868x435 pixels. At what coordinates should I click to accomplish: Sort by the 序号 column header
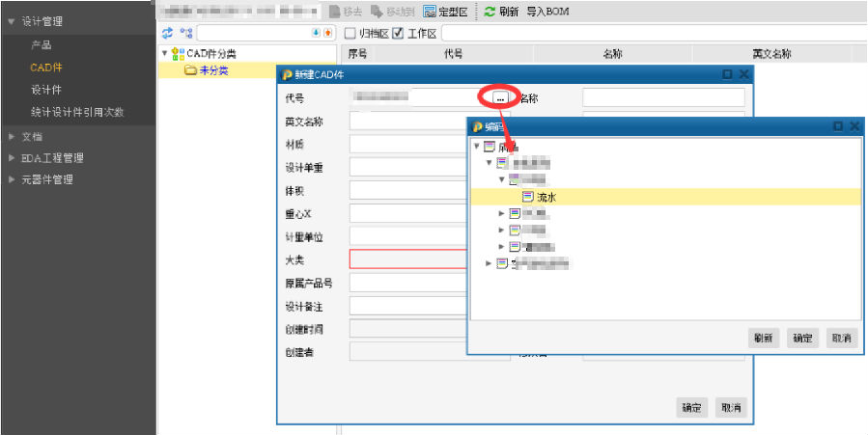357,54
